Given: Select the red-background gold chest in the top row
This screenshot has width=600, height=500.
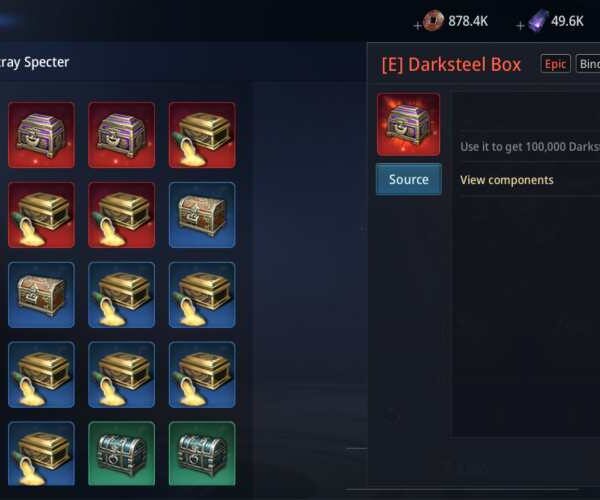Looking at the screenshot, I should click(x=202, y=135).
